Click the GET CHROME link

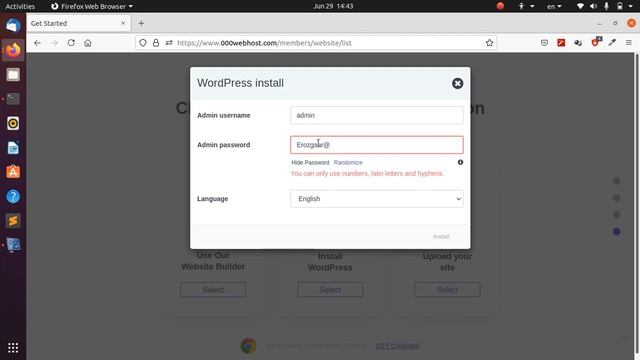click(x=398, y=346)
